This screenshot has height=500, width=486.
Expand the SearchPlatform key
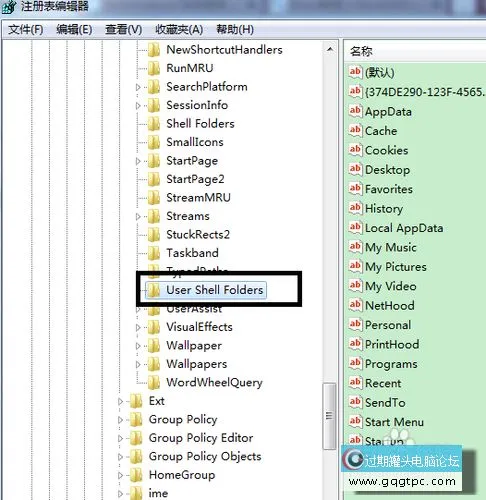[x=138, y=87]
